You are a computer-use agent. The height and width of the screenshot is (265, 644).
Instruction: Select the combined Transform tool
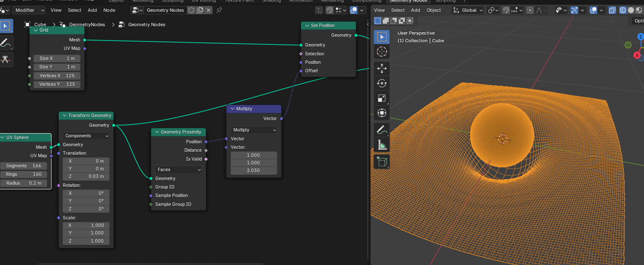click(x=382, y=113)
